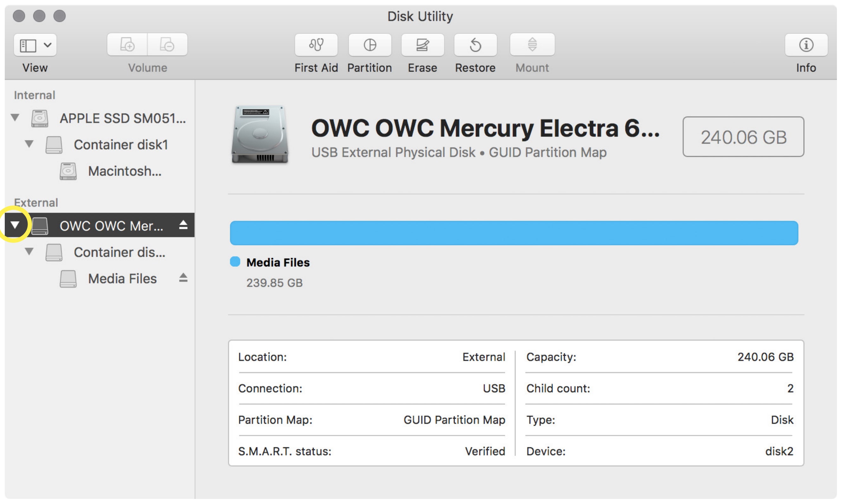Image resolution: width=842 pixels, height=504 pixels.
Task: Select Media Files in sidebar
Action: tap(122, 279)
